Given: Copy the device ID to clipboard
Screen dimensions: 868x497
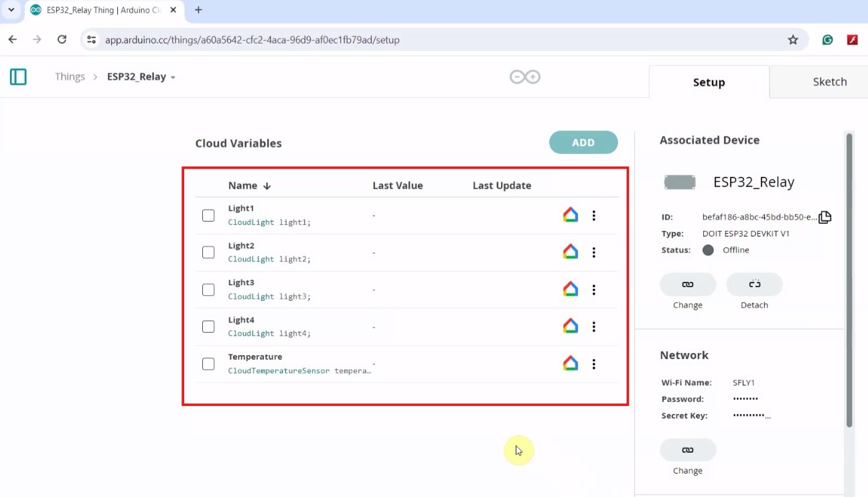Looking at the screenshot, I should pos(824,217).
